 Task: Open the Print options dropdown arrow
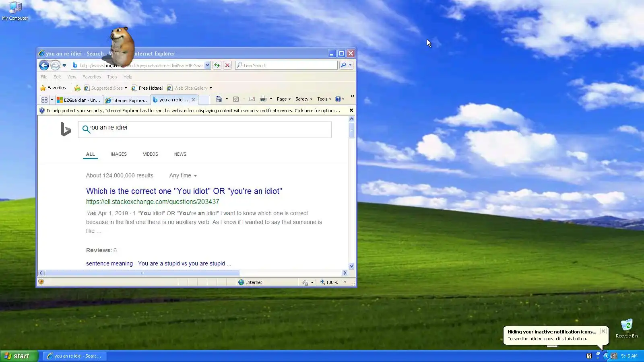click(x=271, y=99)
